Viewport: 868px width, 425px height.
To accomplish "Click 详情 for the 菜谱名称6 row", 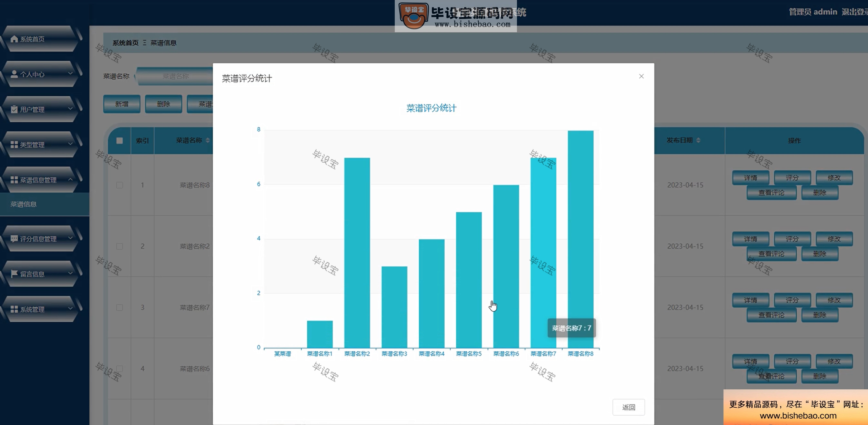I will point(750,361).
